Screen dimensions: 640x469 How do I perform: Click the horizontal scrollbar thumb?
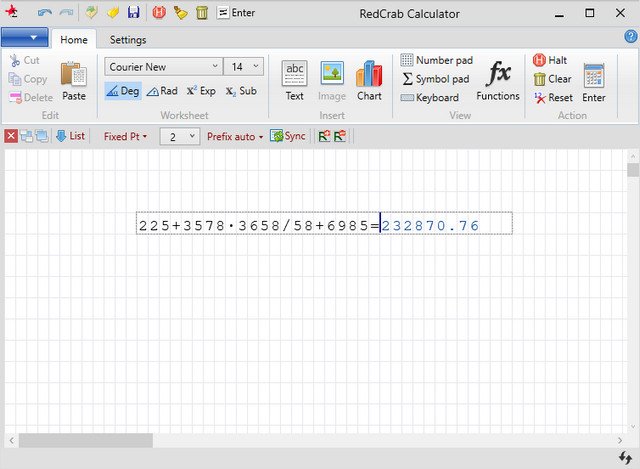pyautogui.click(x=85, y=440)
